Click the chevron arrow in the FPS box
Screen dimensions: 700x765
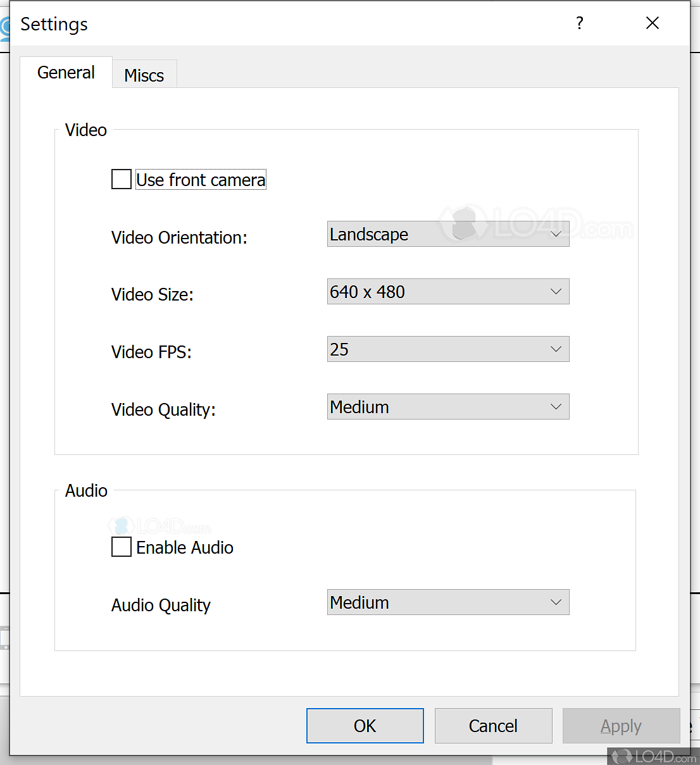pyautogui.click(x=556, y=349)
